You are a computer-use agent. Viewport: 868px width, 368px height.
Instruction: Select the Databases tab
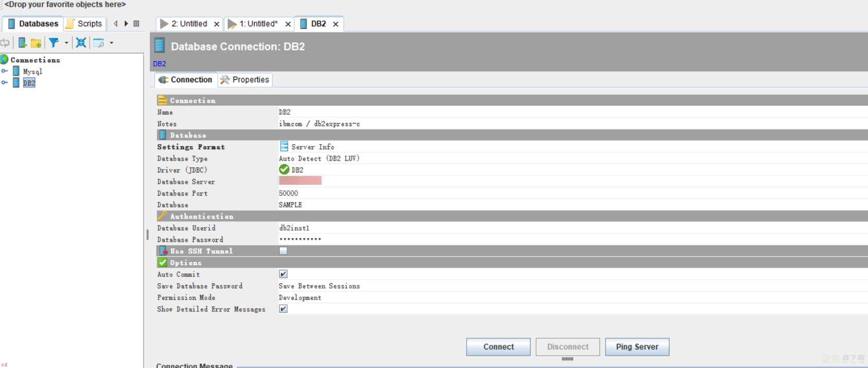pos(33,24)
